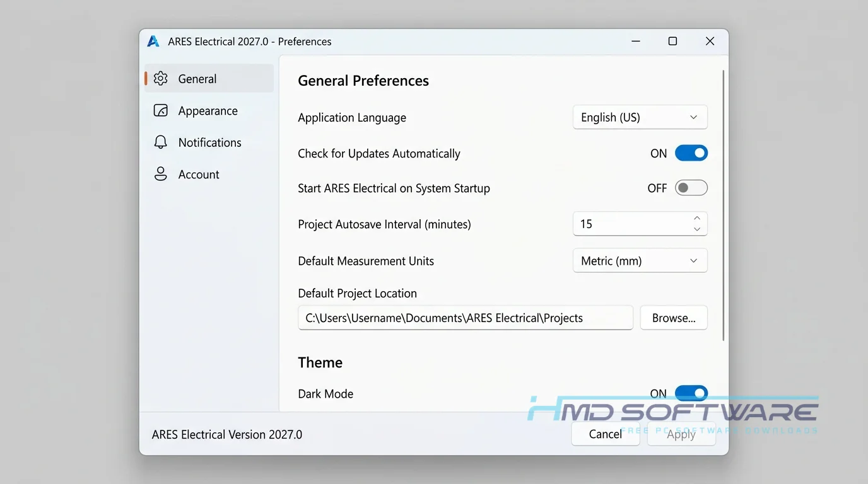Click the "Default Measurement Units" label
The image size is (868, 484).
tap(366, 261)
